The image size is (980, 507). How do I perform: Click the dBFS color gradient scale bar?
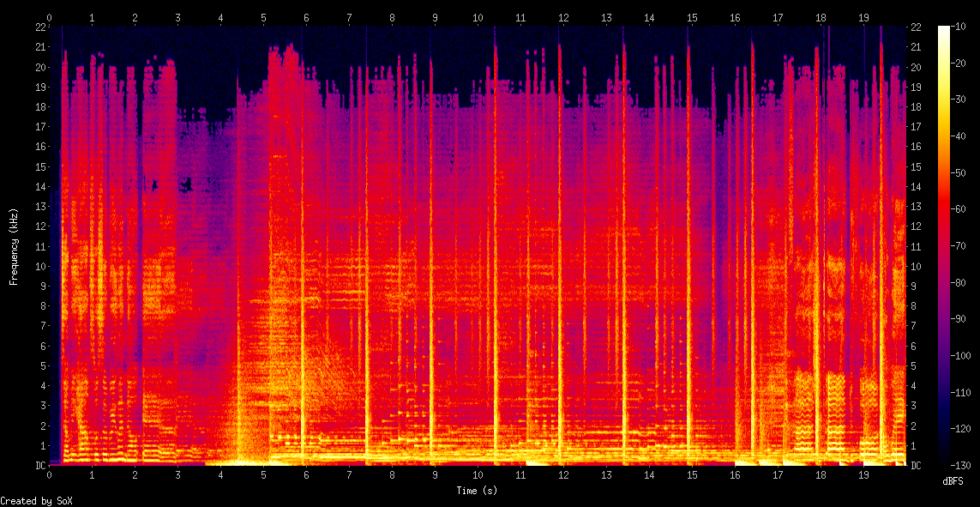click(942, 245)
